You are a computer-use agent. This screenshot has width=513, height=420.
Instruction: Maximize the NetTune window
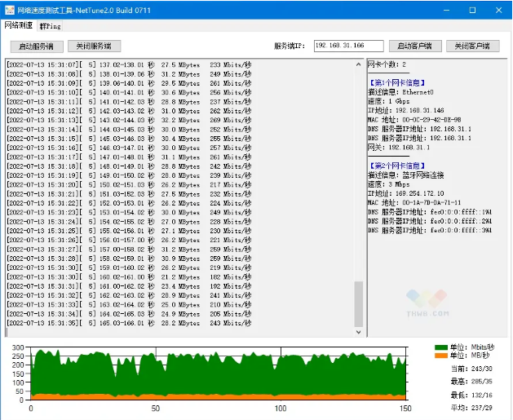472,10
